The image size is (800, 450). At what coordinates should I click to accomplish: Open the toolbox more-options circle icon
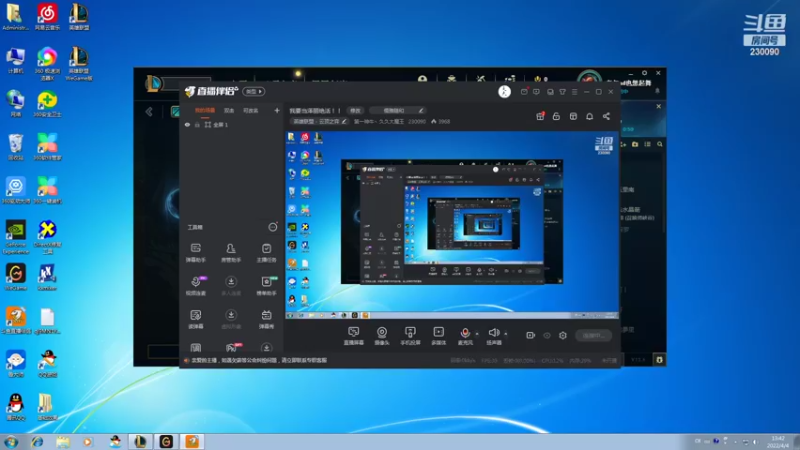(x=273, y=227)
